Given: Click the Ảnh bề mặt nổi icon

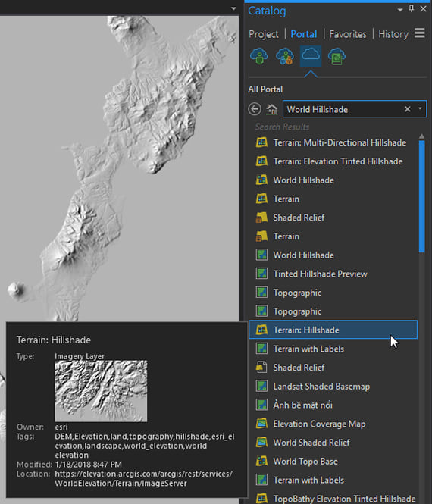Looking at the screenshot, I should pyautogui.click(x=261, y=405).
